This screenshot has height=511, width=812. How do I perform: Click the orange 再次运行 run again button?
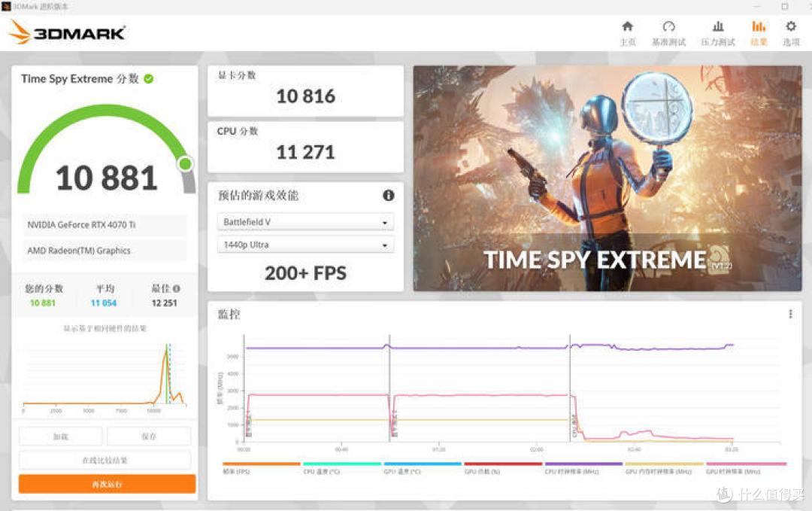(108, 484)
